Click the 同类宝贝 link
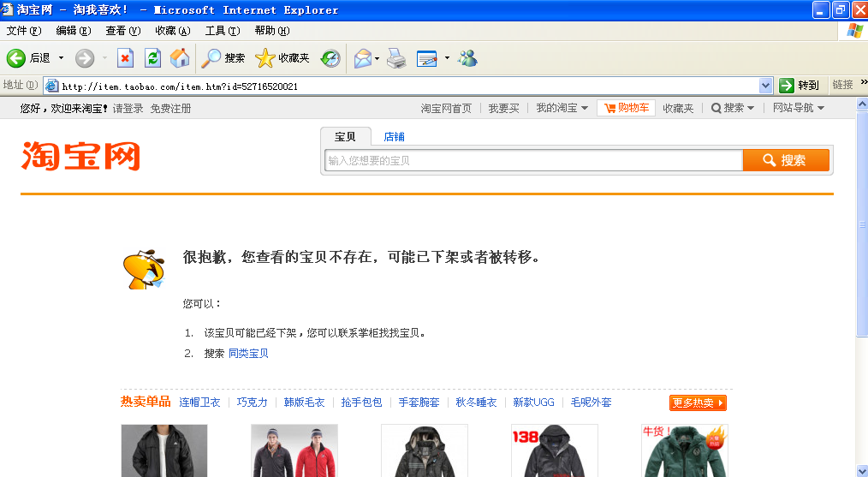Image resolution: width=868 pixels, height=477 pixels. [248, 354]
